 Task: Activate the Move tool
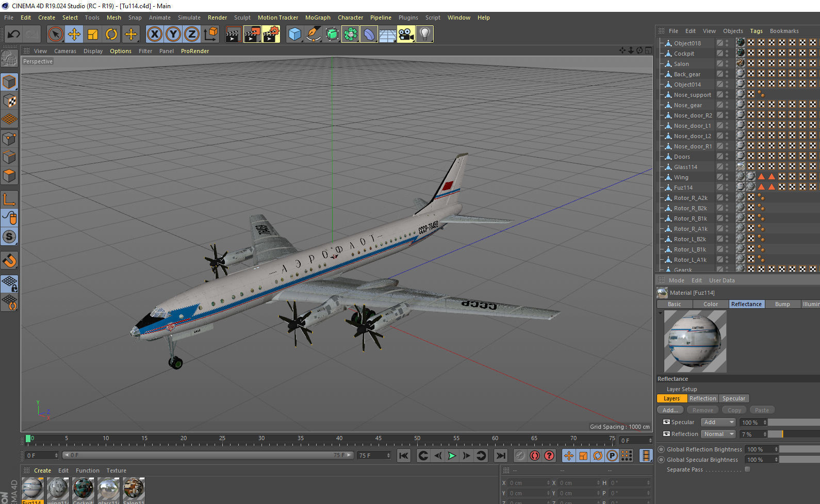(x=74, y=35)
